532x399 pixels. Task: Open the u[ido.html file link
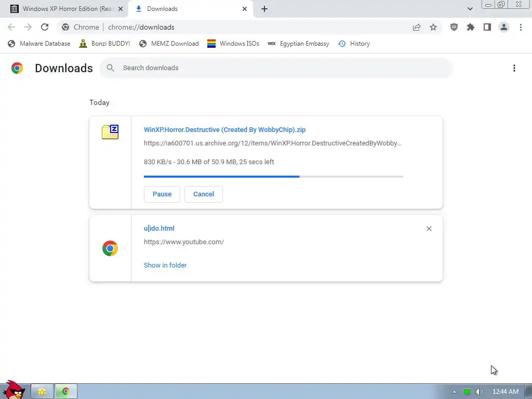coord(159,229)
